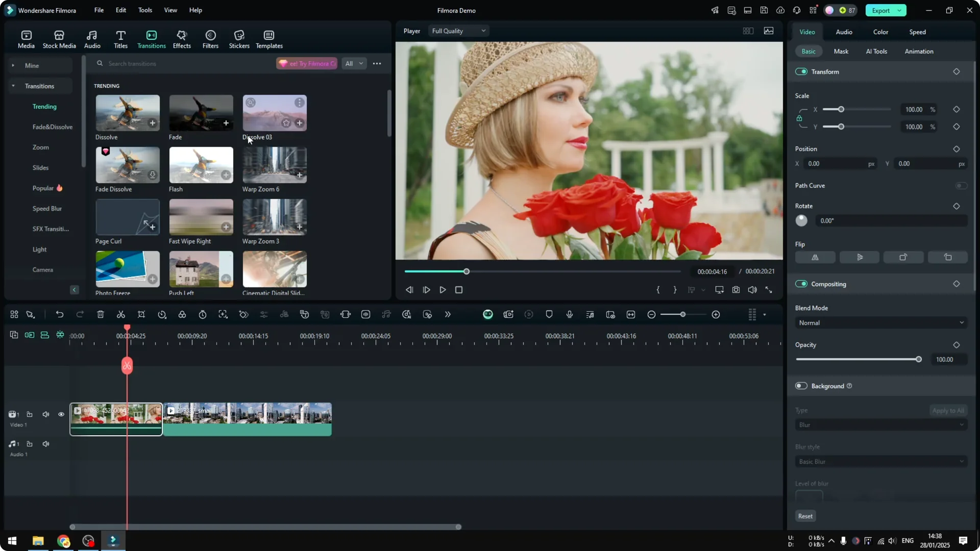The width and height of the screenshot is (980, 551).
Task: Split the clip with the scissors tool
Action: [120, 314]
